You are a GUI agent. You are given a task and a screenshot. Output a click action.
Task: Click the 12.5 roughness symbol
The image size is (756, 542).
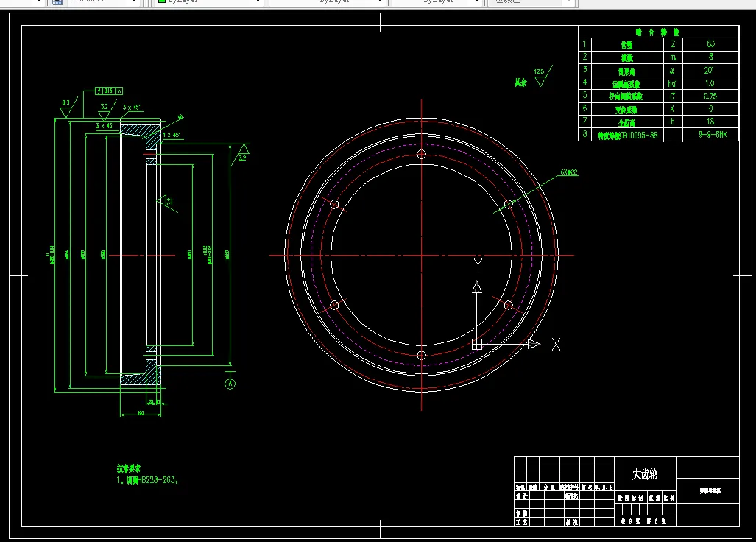click(x=543, y=76)
